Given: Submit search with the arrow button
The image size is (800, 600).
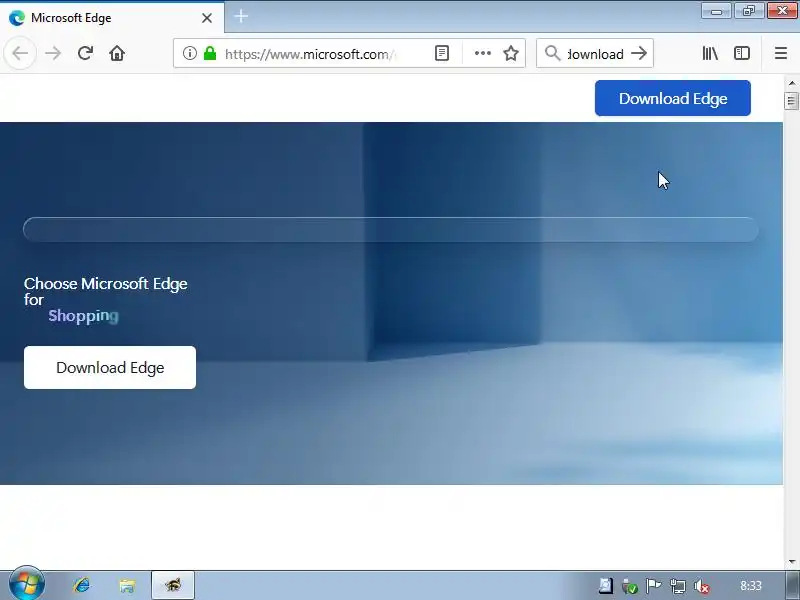Looking at the screenshot, I should [639, 53].
